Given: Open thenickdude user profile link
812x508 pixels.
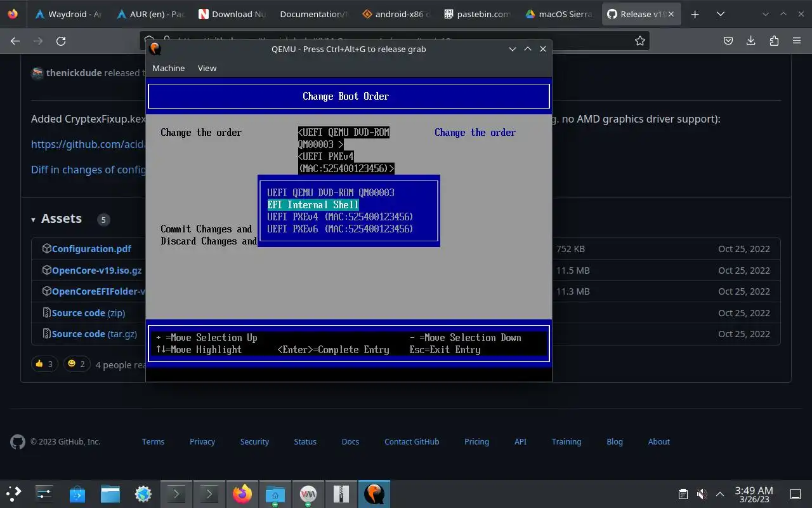Looking at the screenshot, I should coord(74,72).
